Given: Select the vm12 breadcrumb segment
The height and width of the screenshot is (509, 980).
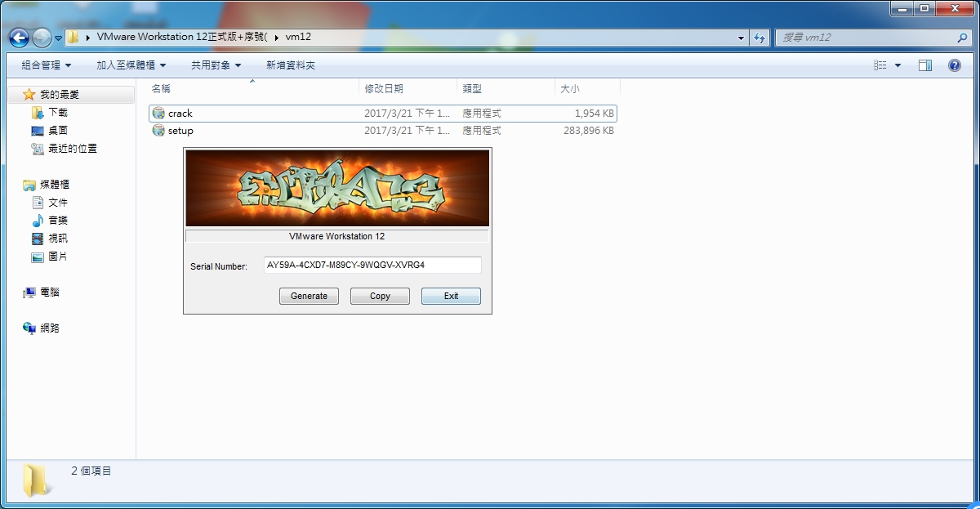Looking at the screenshot, I should point(298,37).
